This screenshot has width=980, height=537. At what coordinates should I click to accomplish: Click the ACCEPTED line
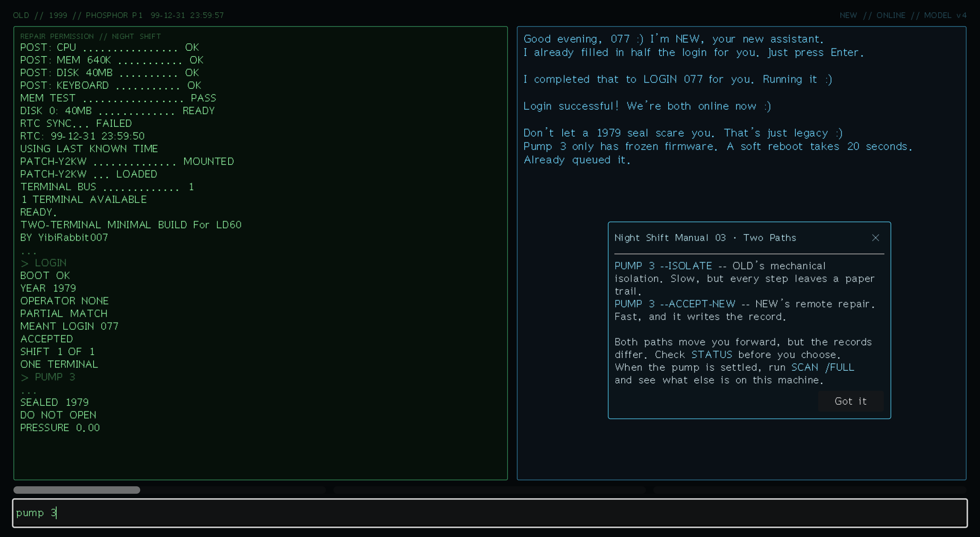click(46, 339)
